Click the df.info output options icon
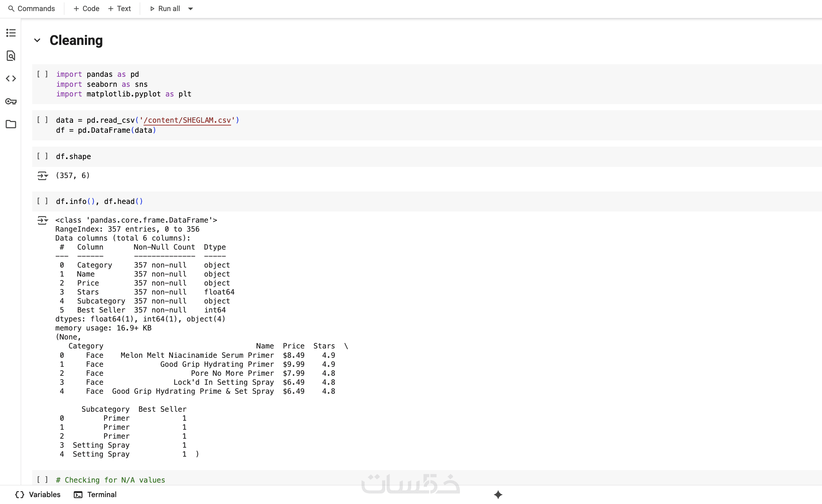Viewport: 822px width, 504px height. click(x=43, y=221)
